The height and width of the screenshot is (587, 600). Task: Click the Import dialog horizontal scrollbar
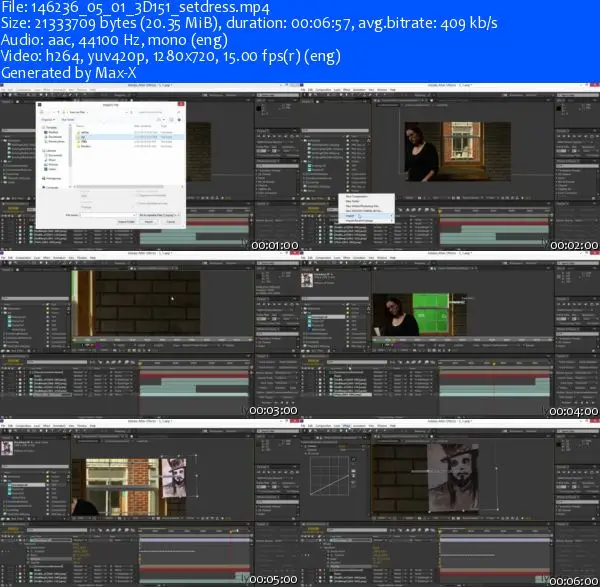tap(121, 187)
